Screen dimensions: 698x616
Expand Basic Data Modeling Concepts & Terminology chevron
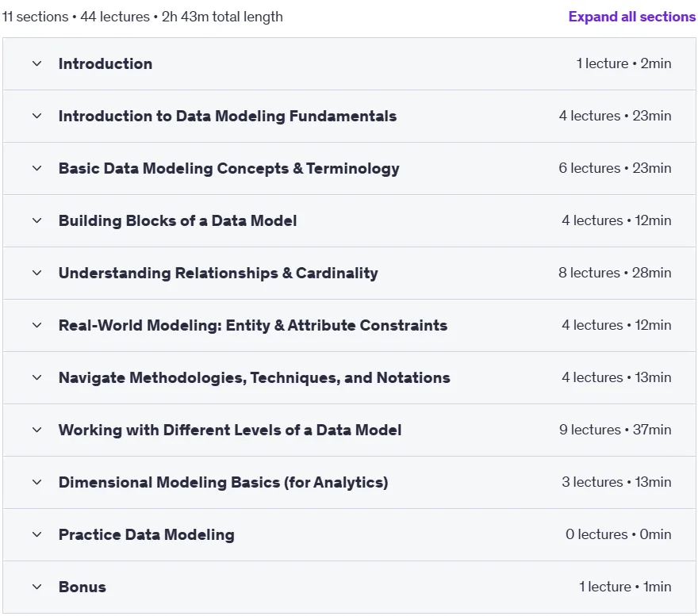click(x=37, y=168)
